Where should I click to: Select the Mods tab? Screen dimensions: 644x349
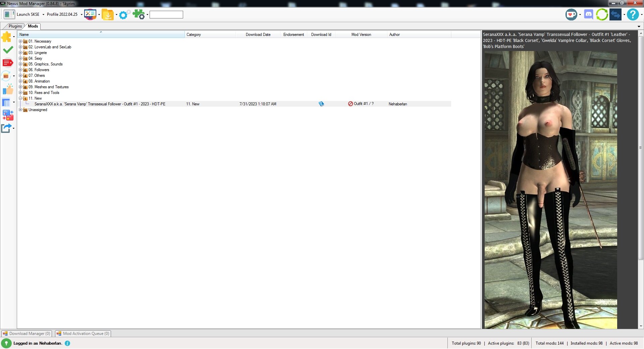[33, 26]
